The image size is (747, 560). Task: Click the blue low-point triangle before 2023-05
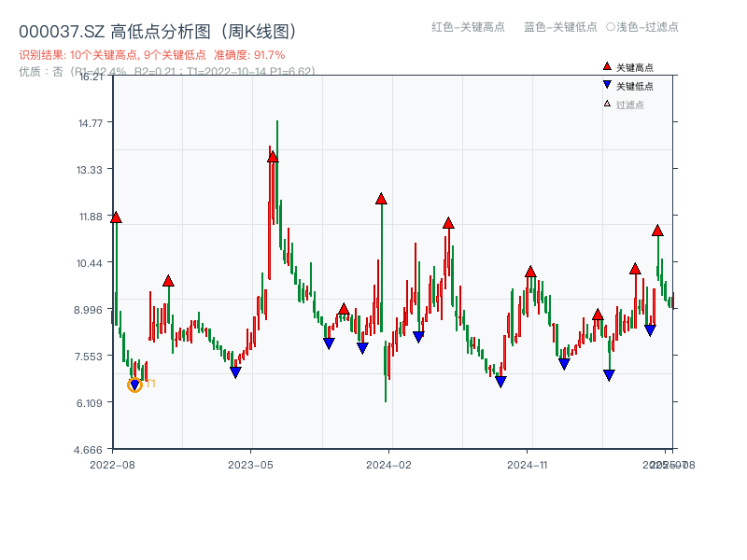[234, 372]
